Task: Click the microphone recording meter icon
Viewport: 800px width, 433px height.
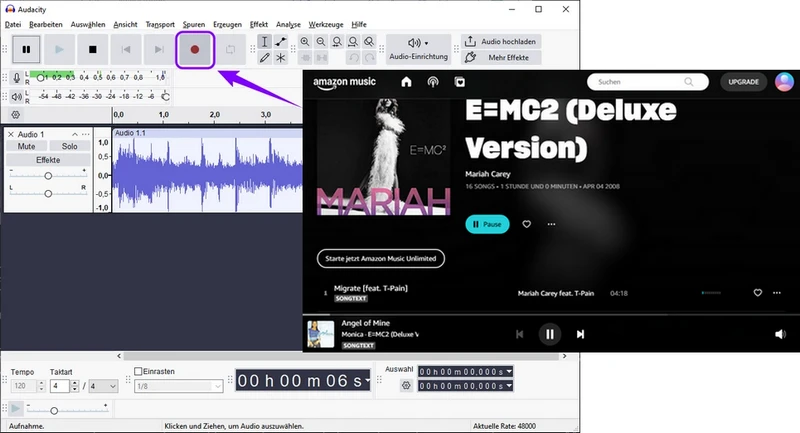Action: pos(16,78)
